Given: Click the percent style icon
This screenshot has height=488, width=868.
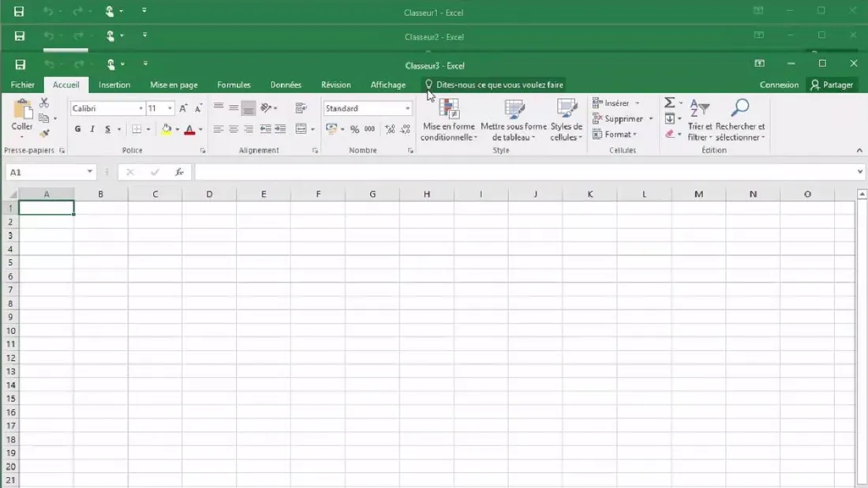Looking at the screenshot, I should coord(354,130).
